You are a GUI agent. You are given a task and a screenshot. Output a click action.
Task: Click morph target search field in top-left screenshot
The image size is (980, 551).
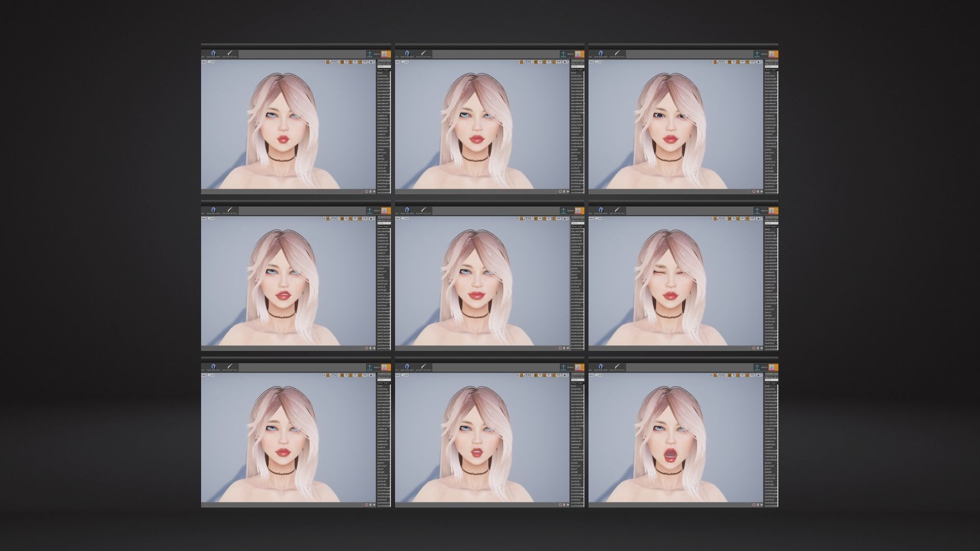(x=384, y=66)
